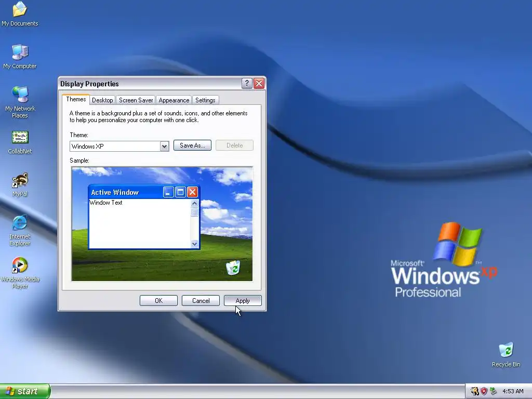This screenshot has height=399, width=532.
Task: Click the Display Properties help question mark
Action: [x=247, y=84]
